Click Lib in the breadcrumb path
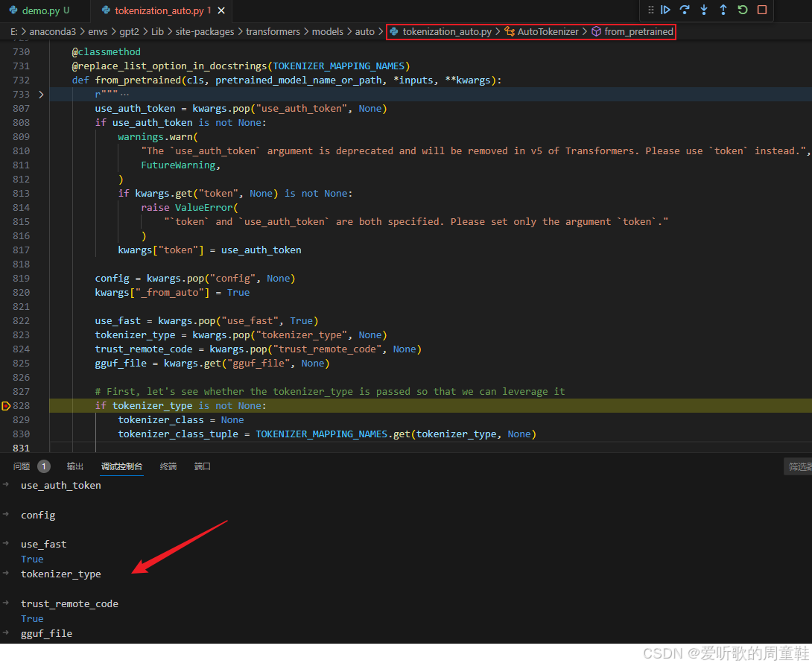The height and width of the screenshot is (666, 812). coord(157,31)
